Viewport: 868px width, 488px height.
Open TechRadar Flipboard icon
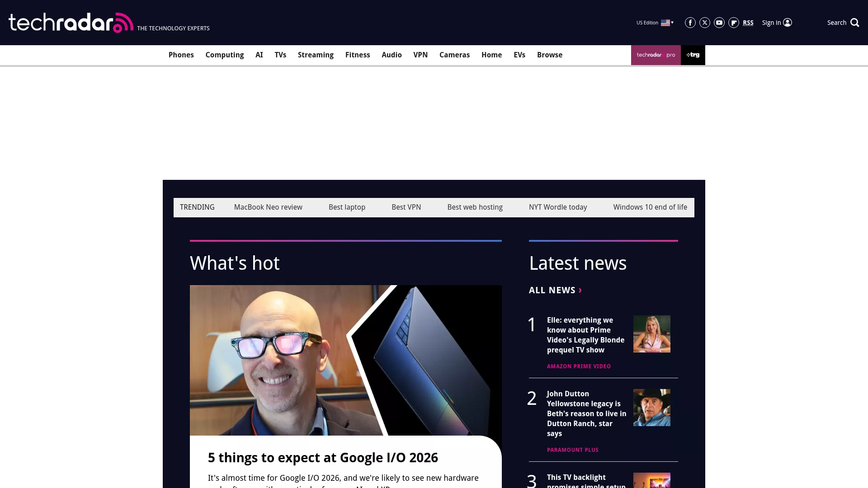coord(733,23)
